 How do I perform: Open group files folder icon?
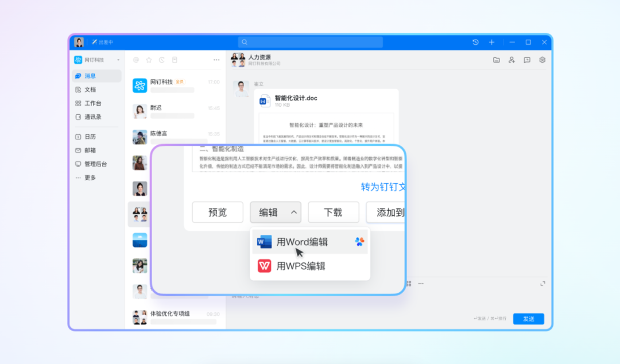(496, 60)
